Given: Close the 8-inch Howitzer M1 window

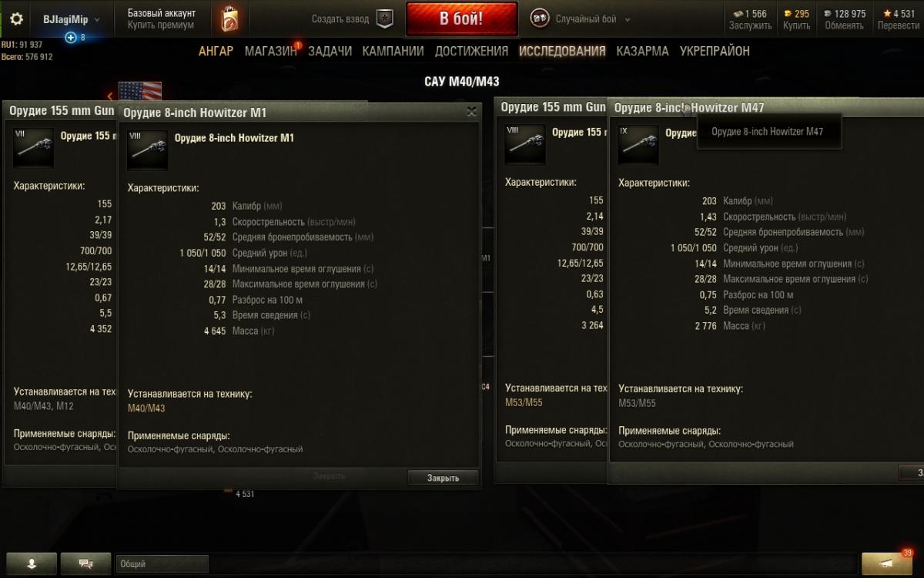Looking at the screenshot, I should point(471,112).
